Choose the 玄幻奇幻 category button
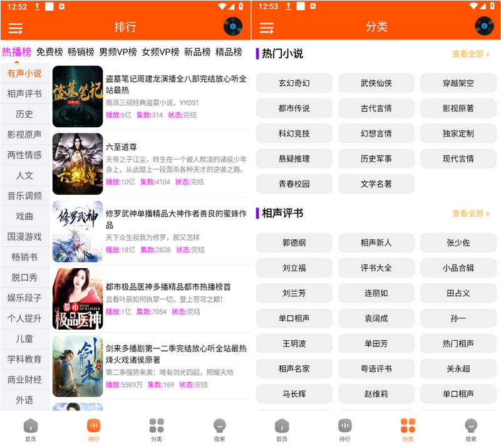This screenshot has width=501, height=448. [294, 83]
